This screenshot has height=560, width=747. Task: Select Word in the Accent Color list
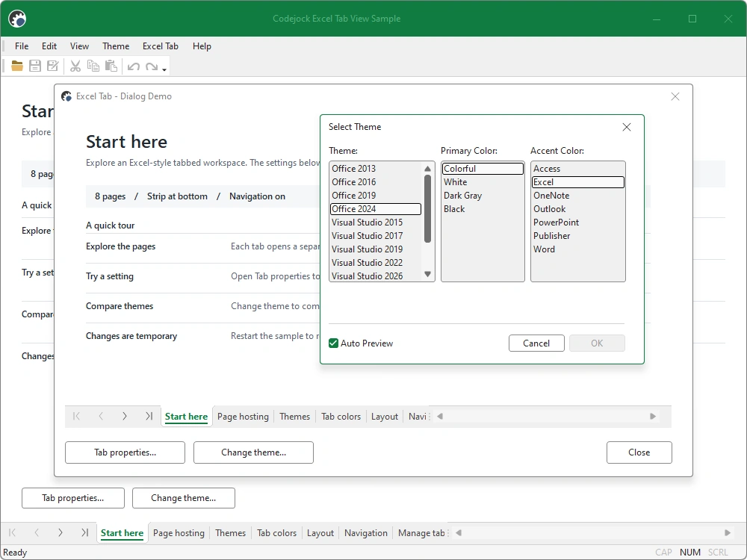(x=578, y=249)
